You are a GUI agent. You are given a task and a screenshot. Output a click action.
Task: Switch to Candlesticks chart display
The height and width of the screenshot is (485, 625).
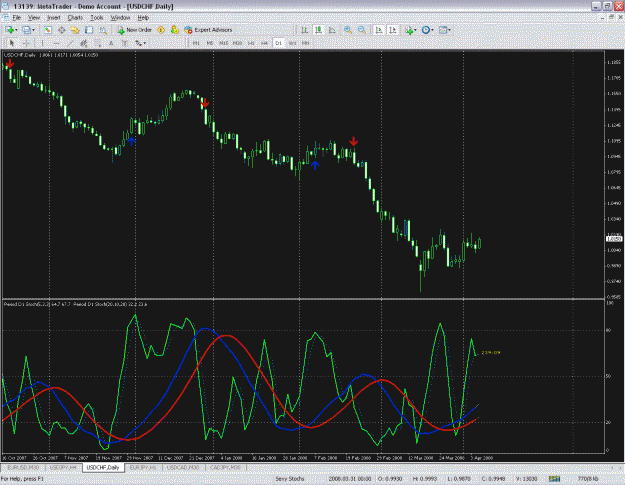coord(318,30)
